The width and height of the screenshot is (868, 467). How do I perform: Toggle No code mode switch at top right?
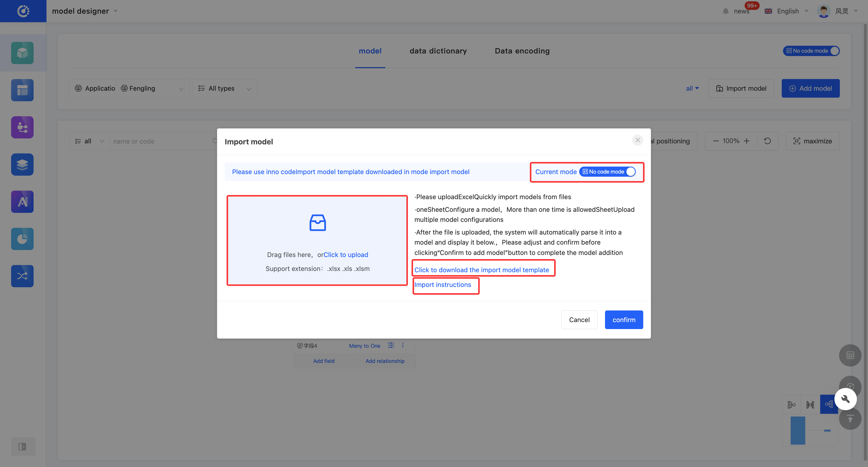(811, 51)
